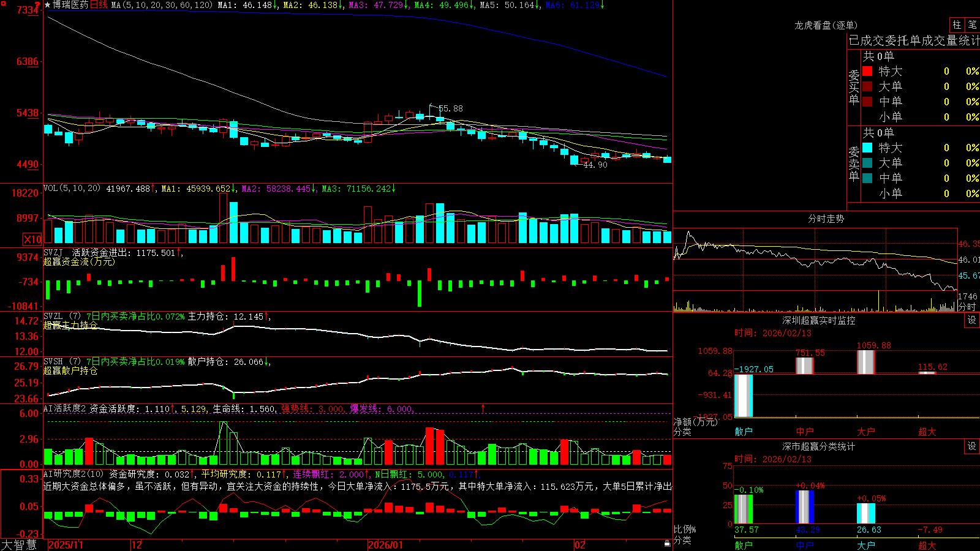Click teal 中单 sell order swatch
Image resolution: width=980 pixels, height=551 pixels.
[867, 178]
